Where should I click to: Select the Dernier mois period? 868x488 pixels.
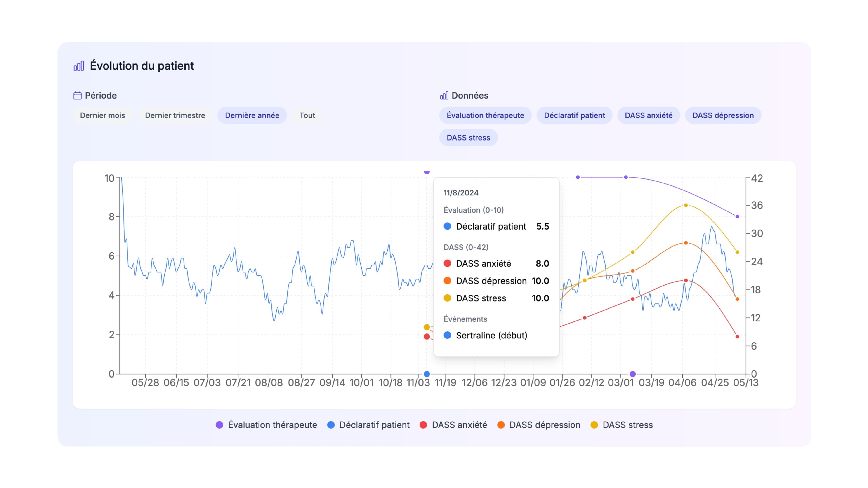point(102,115)
